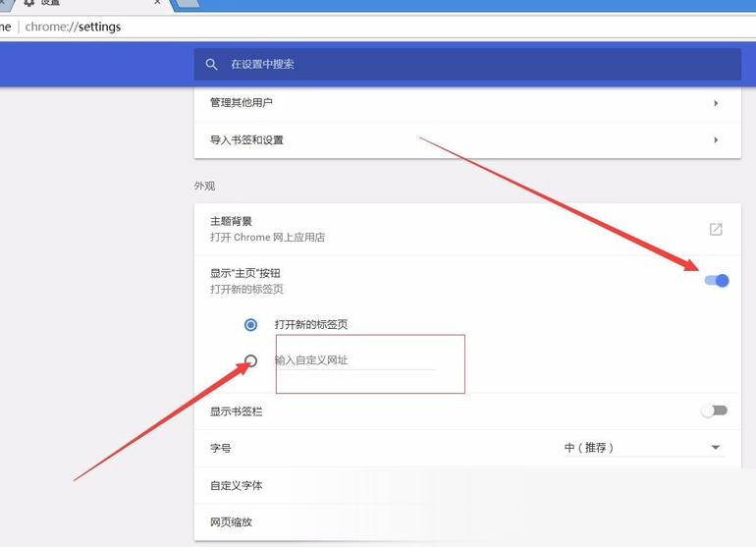The height and width of the screenshot is (547, 756).
Task: Expand 导入书签和设置 arrow
Action: pos(716,139)
